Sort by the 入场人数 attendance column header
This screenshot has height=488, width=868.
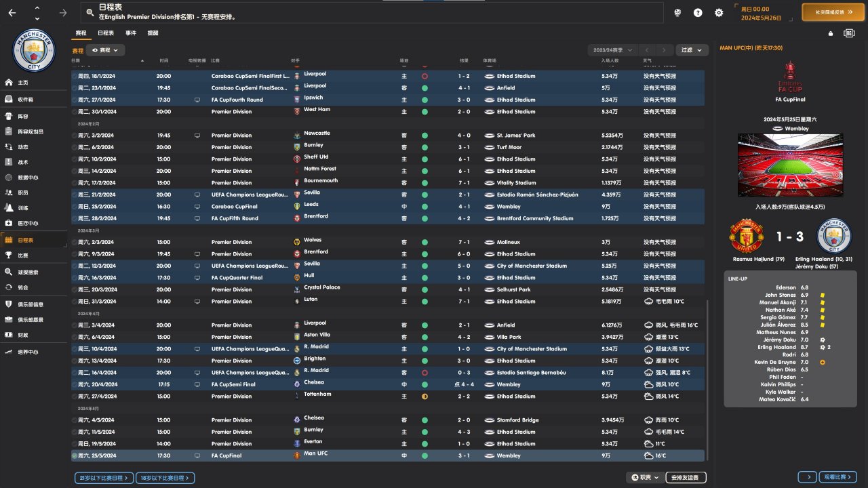(611, 61)
